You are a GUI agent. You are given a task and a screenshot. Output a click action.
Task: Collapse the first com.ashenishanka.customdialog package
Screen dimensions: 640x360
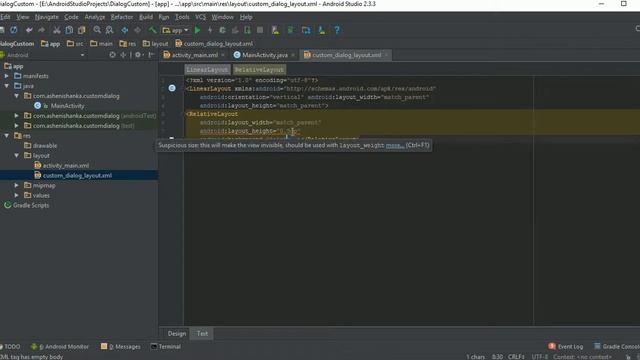[17, 96]
